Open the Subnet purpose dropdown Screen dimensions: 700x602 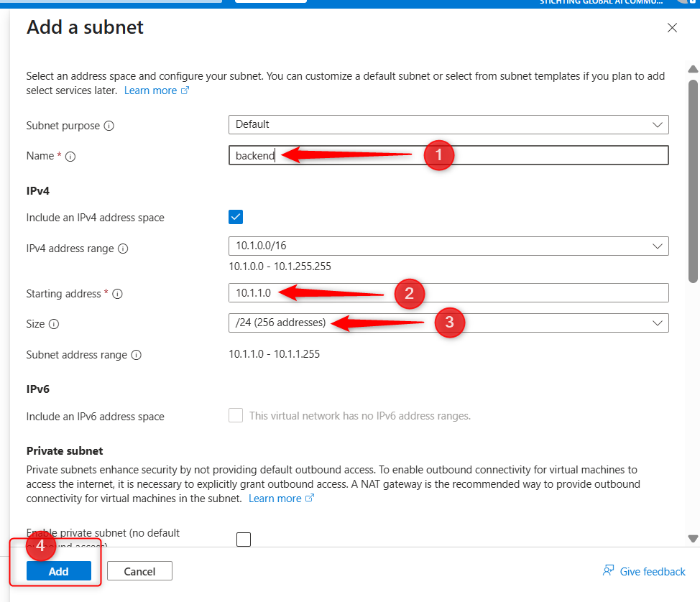coord(448,124)
